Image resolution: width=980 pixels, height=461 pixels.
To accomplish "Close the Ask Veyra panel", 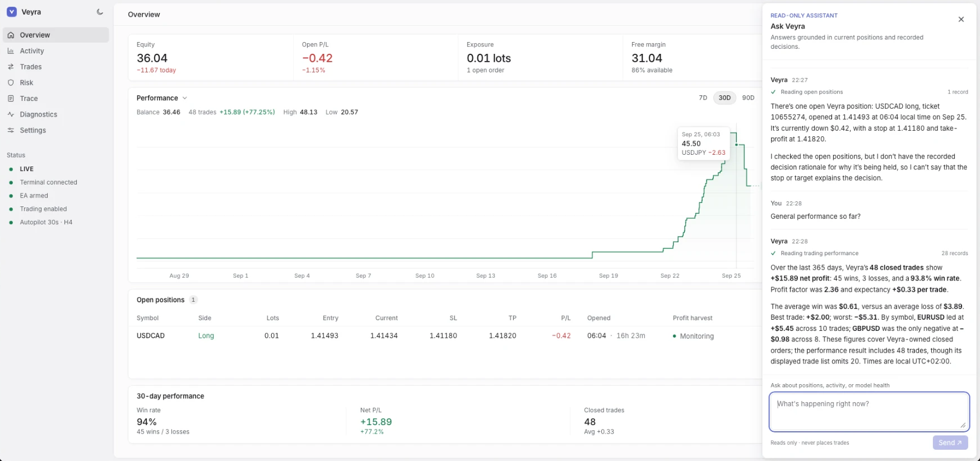I will coord(961,19).
